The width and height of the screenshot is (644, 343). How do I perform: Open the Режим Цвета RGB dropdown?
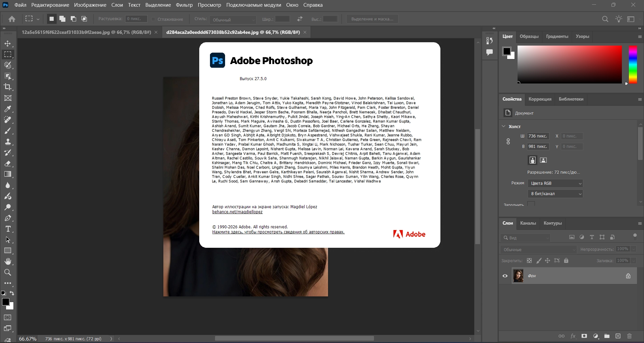pyautogui.click(x=555, y=183)
